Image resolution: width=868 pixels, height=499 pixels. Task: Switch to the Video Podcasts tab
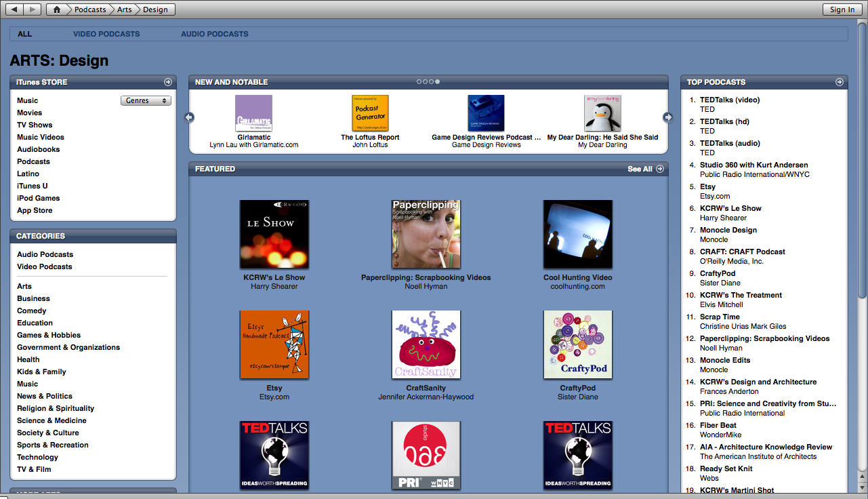click(106, 34)
